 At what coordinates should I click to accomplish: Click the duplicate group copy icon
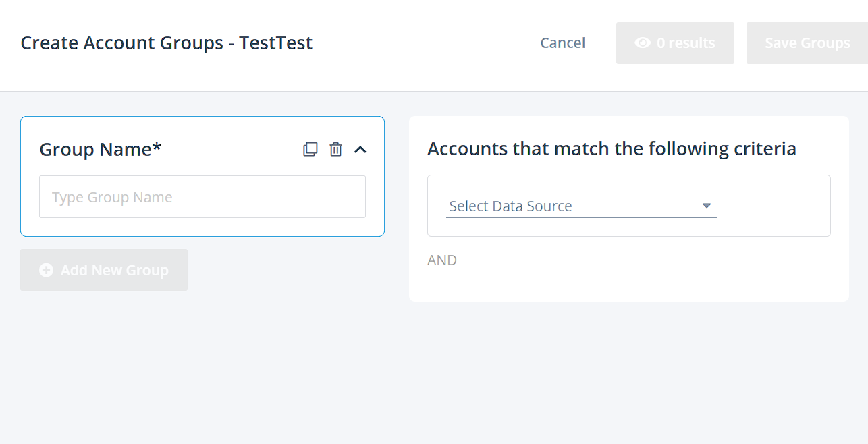310,149
